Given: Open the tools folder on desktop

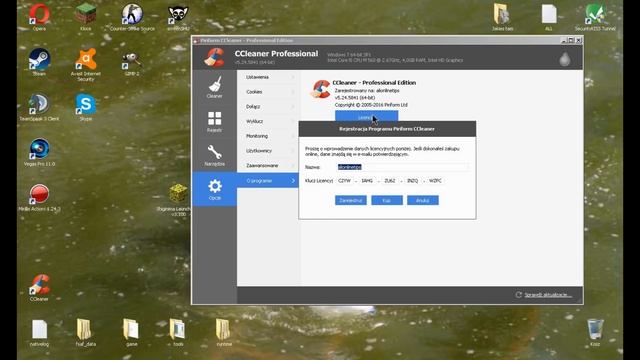Looking at the screenshot, I should tap(178, 333).
